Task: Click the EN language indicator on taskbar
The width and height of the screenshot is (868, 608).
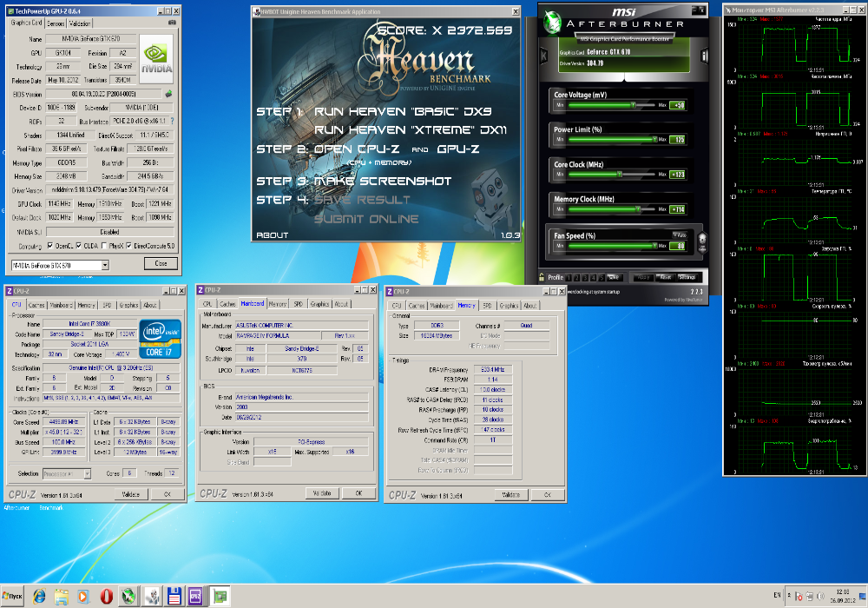Action: tap(777, 596)
